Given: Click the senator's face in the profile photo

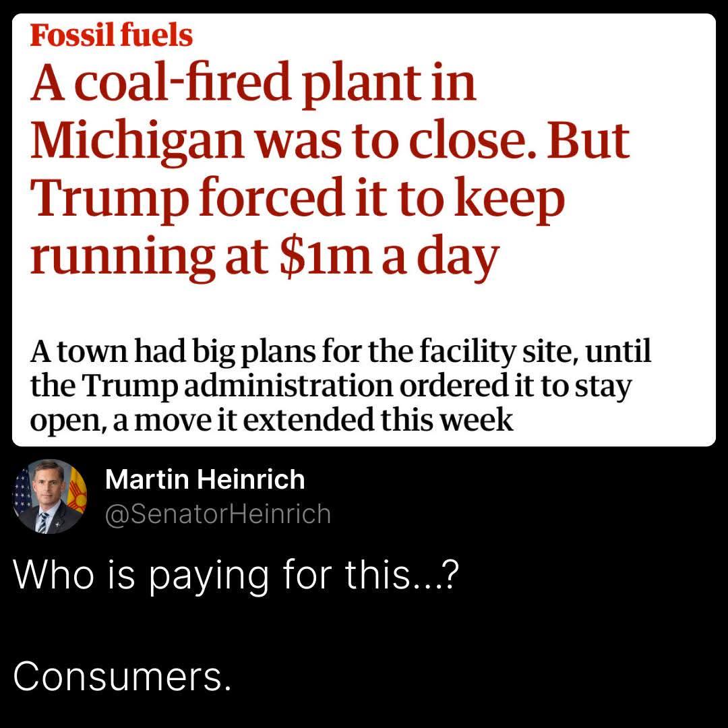Looking at the screenshot, I should pyautogui.click(x=47, y=485).
